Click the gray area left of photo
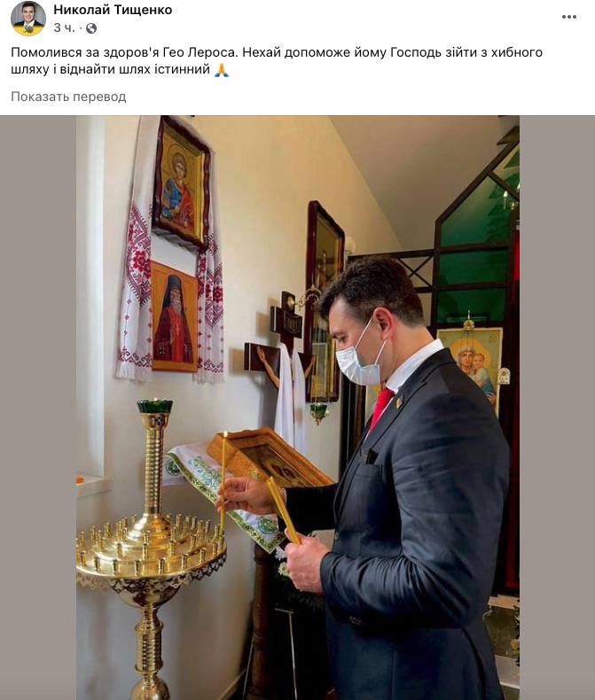This screenshot has height=700, width=595. 38,408
